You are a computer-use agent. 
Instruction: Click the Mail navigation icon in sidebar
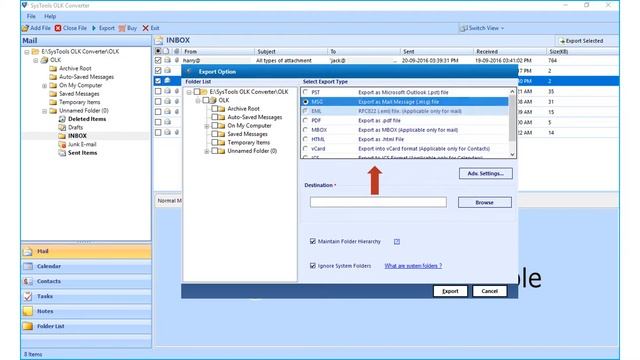(x=28, y=251)
